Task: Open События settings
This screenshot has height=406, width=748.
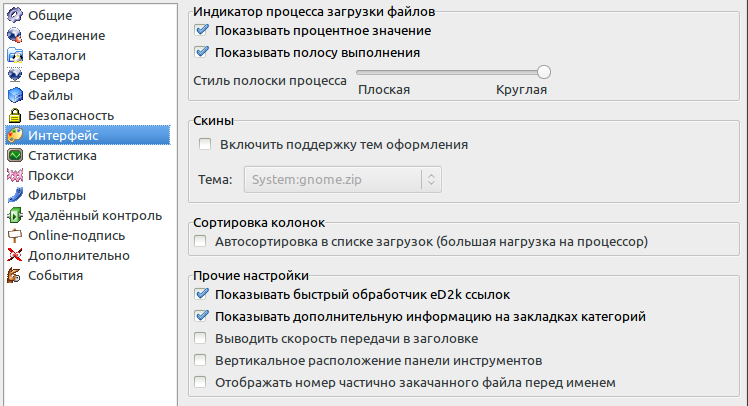Action: [x=55, y=276]
